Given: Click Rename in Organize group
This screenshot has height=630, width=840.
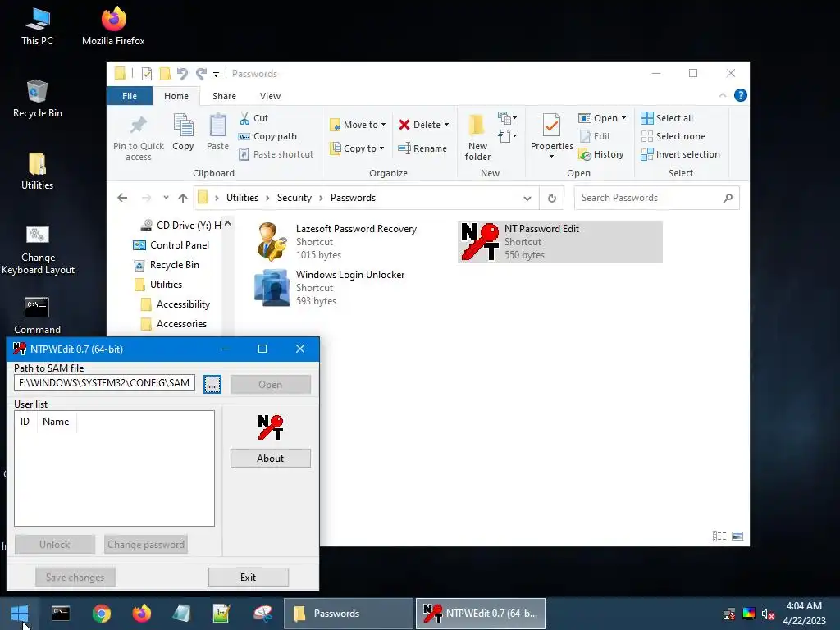Looking at the screenshot, I should 422,148.
